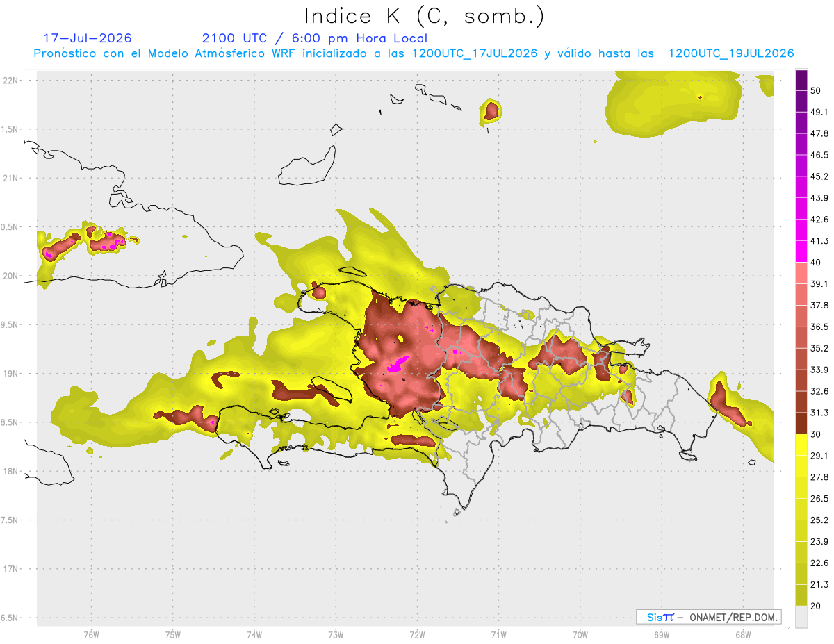Image resolution: width=834 pixels, height=644 pixels.
Task: Click the "33.9" color scale label
Action: coord(820,370)
